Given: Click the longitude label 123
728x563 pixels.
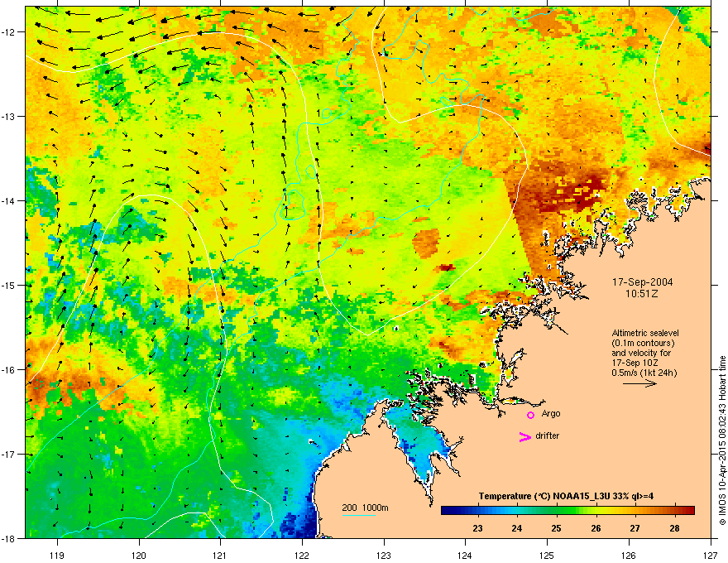Looking at the screenshot, I should (384, 555).
